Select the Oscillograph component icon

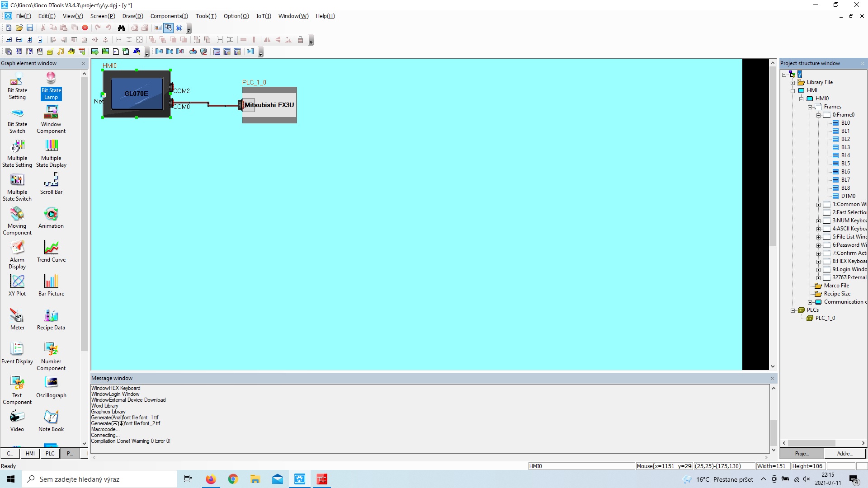(x=51, y=386)
